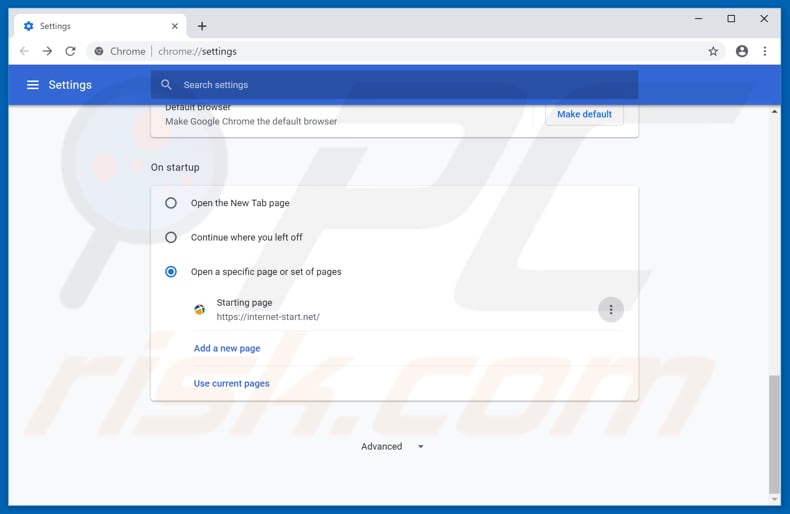Image resolution: width=790 pixels, height=514 pixels.
Task: Click the scrollbar down arrow
Action: coord(774,499)
